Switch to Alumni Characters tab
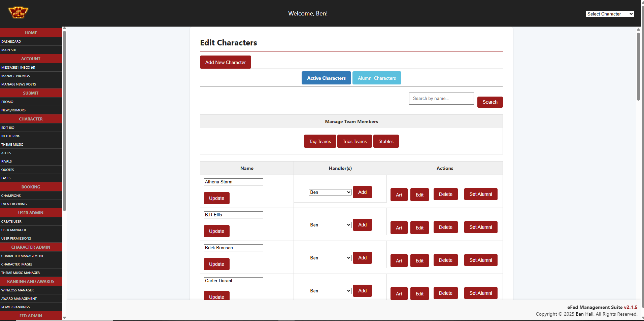 click(x=376, y=78)
